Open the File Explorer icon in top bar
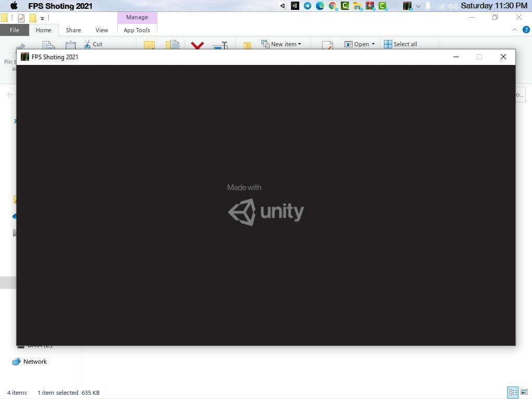The width and height of the screenshot is (532, 399). pos(357,6)
